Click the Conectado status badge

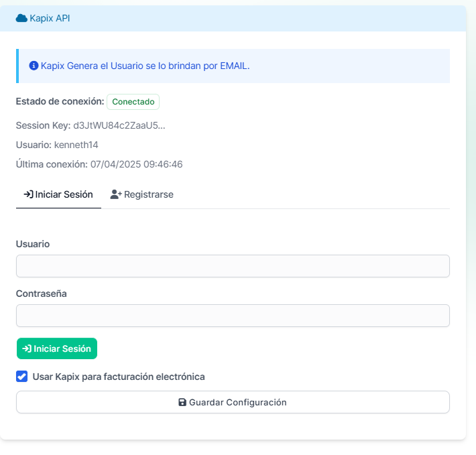point(133,102)
